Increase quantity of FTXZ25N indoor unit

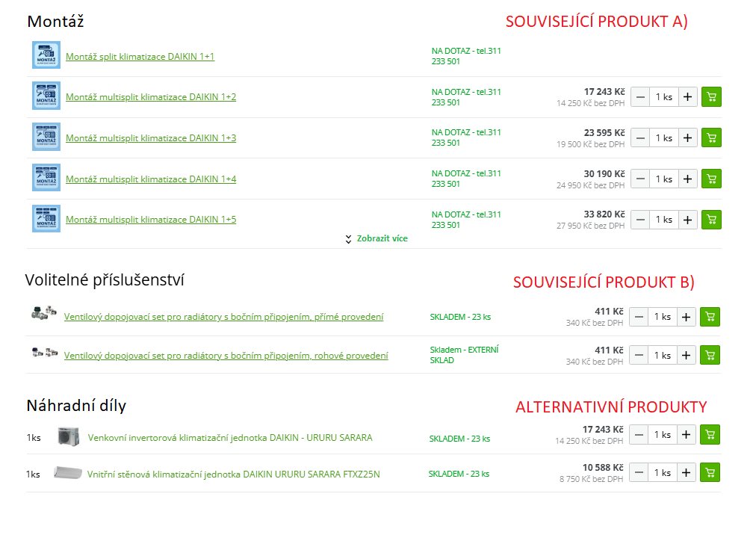coord(687,472)
